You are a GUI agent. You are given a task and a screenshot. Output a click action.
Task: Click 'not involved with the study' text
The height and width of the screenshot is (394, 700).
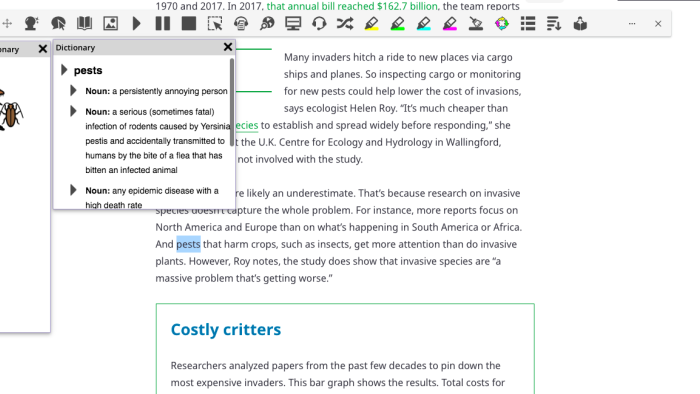300,159
